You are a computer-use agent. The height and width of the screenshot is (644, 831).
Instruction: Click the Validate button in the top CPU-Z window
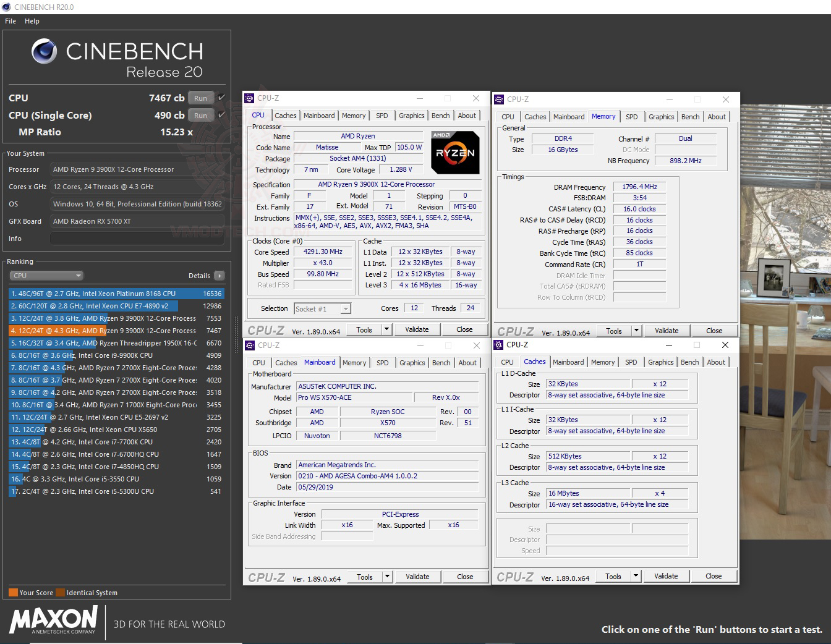[417, 329]
